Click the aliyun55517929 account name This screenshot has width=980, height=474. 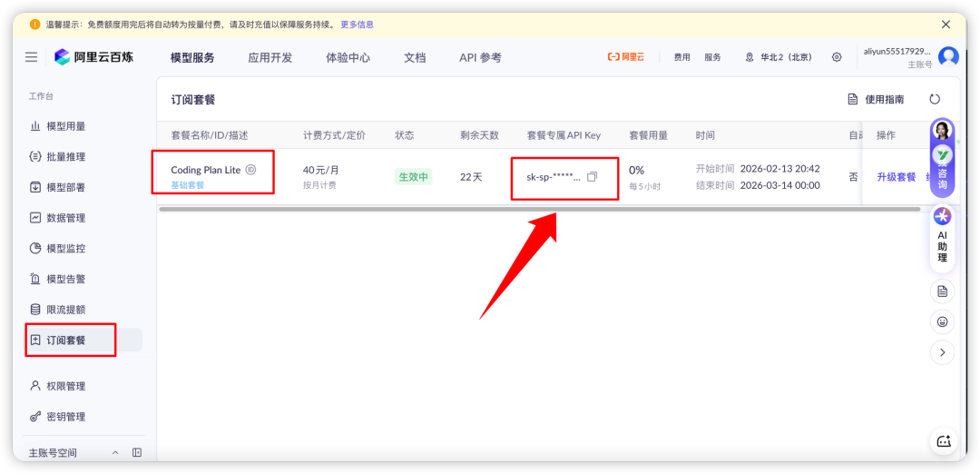point(897,51)
